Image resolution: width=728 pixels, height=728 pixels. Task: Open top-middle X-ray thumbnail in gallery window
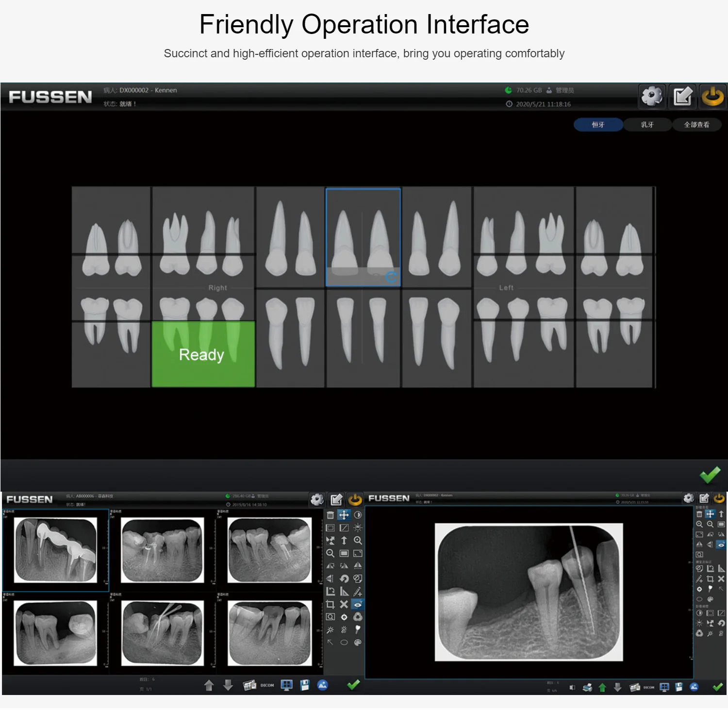pyautogui.click(x=163, y=550)
